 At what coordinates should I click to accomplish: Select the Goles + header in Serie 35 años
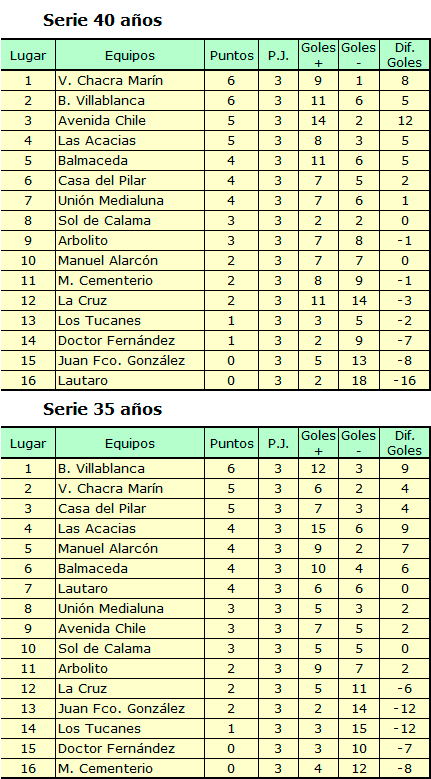coord(318,443)
